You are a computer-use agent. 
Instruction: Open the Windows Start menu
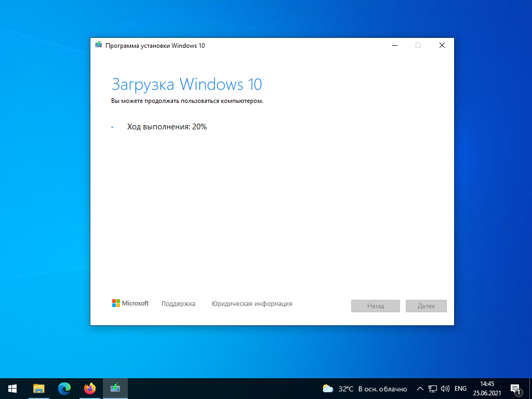click(x=12, y=389)
